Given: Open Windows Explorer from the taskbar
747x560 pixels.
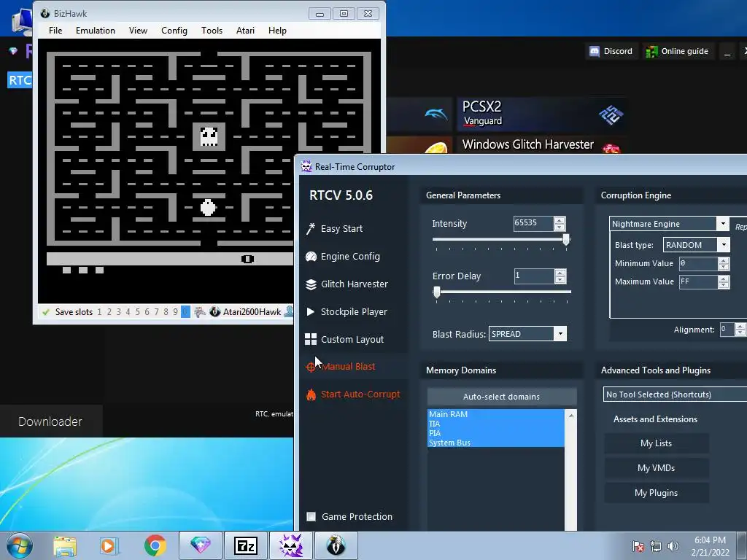Looking at the screenshot, I should click(x=65, y=545).
